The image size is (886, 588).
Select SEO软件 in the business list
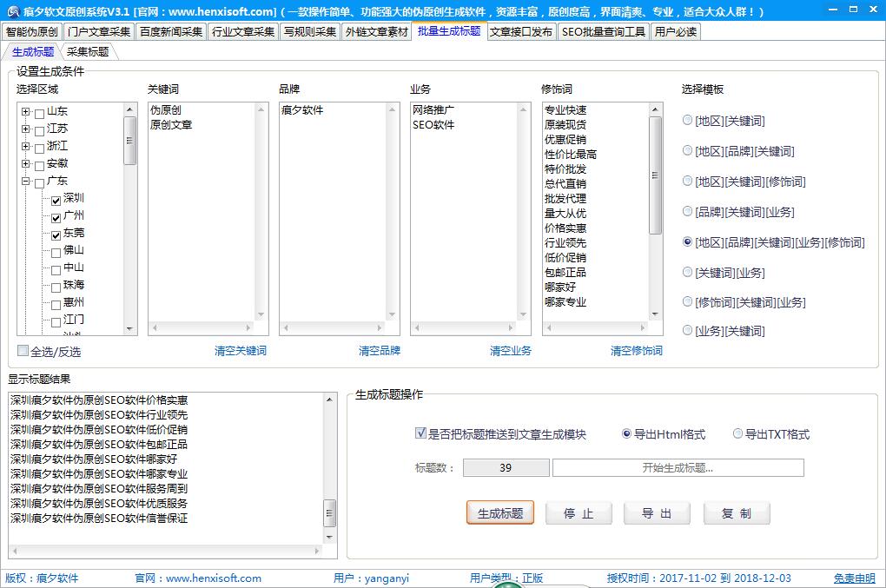coord(433,125)
